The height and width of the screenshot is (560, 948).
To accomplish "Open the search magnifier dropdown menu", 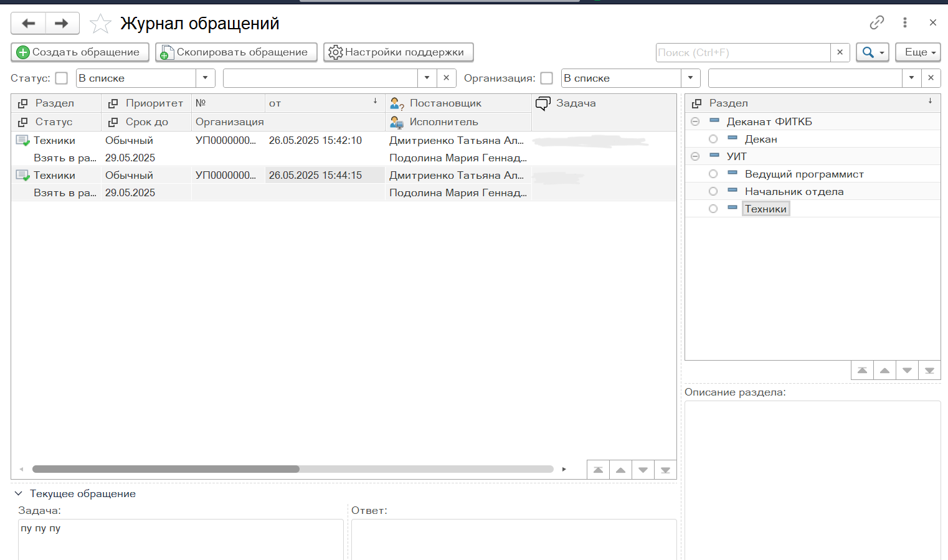I will coord(872,52).
